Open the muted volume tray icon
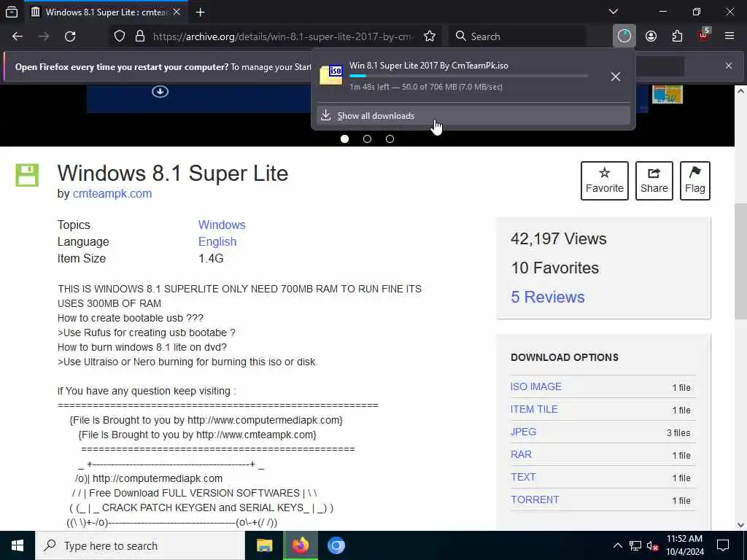 [x=653, y=546]
